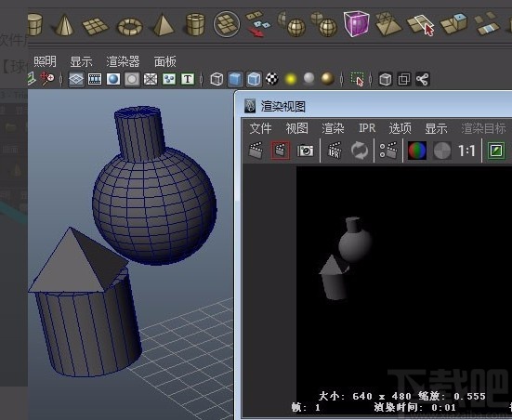Open the 照明 viewport menu
This screenshot has height=420, width=512.
(x=45, y=61)
